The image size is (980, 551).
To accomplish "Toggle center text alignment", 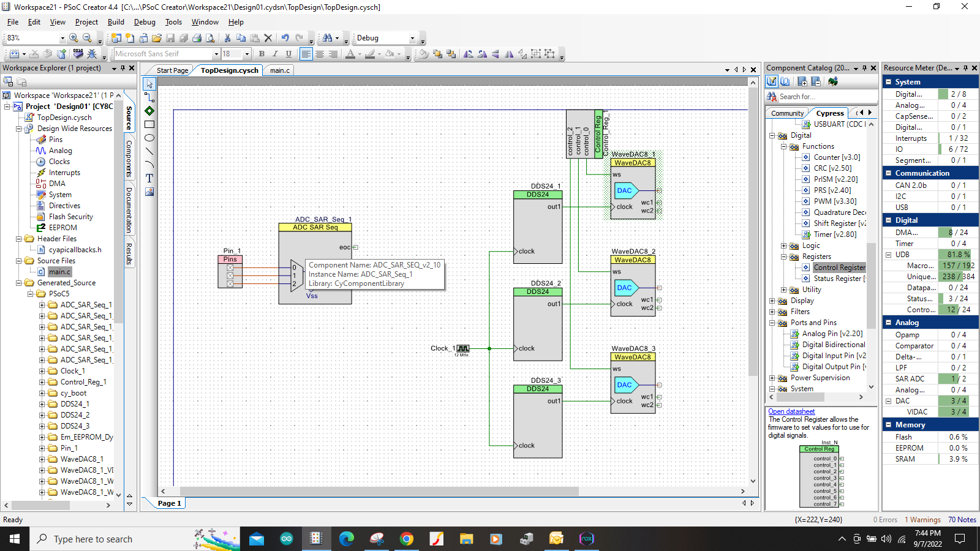I will tap(319, 54).
